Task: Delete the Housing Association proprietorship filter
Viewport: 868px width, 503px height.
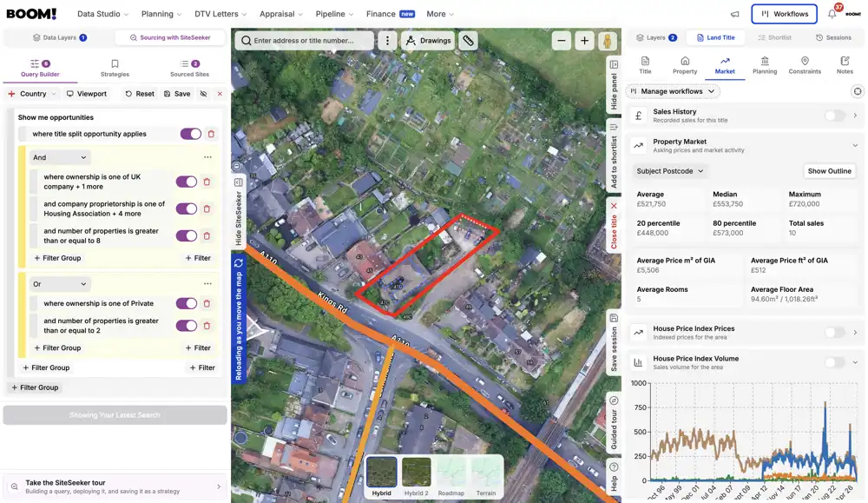Action: coord(207,208)
